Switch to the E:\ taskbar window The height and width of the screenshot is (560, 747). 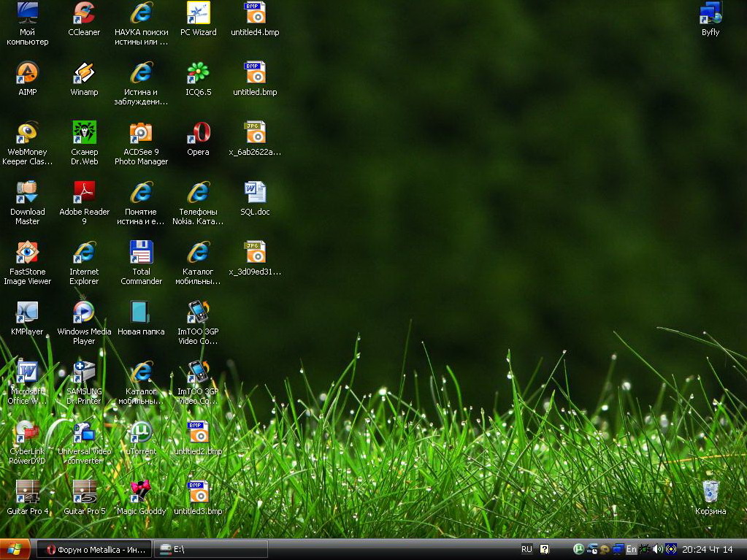(211, 550)
